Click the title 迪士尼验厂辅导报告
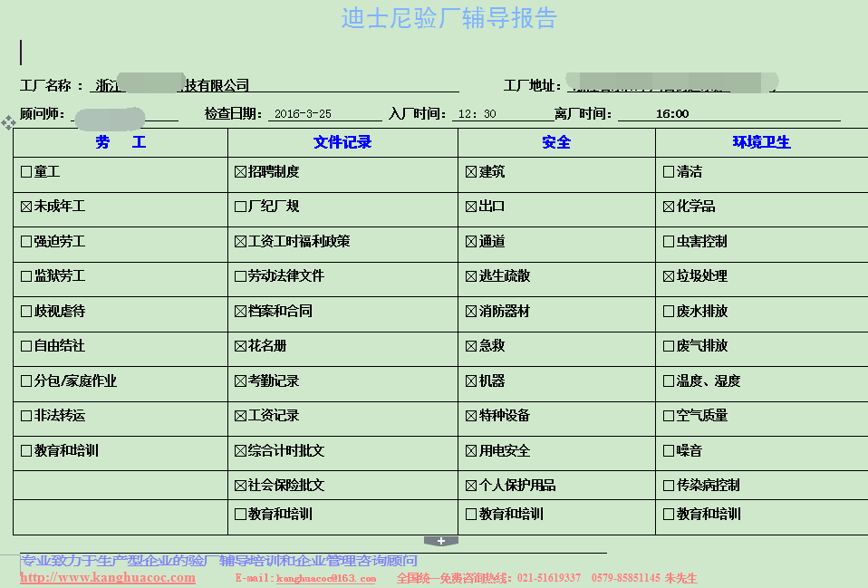 [448, 18]
